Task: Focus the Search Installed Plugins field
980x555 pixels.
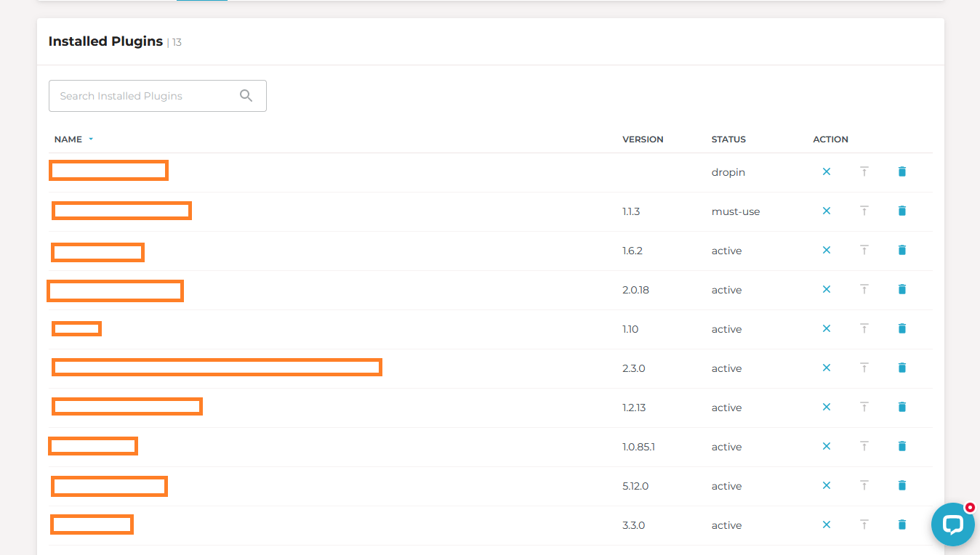Action: (158, 96)
